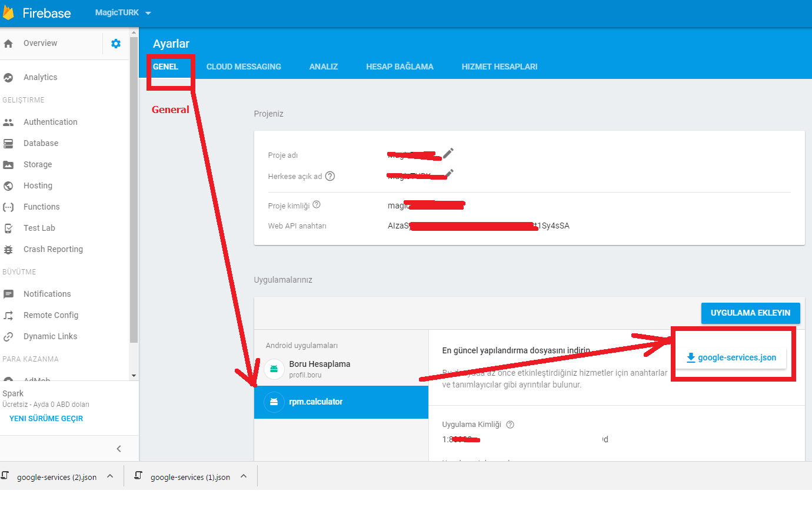The image size is (812, 530).
Task: Select the Boru Hesaplama Android app
Action: click(341, 369)
